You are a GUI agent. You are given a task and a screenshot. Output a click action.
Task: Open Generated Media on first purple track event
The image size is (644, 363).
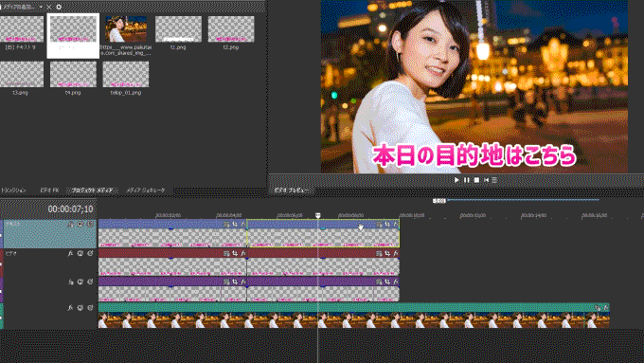226,281
